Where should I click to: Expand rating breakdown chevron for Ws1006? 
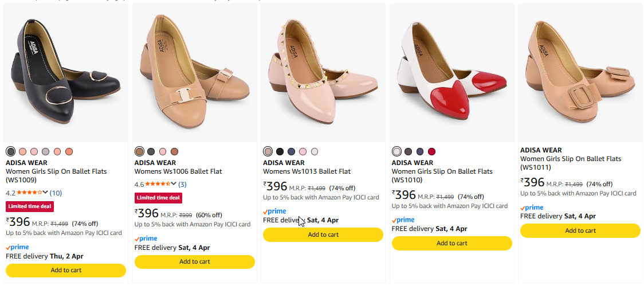pyautogui.click(x=174, y=184)
